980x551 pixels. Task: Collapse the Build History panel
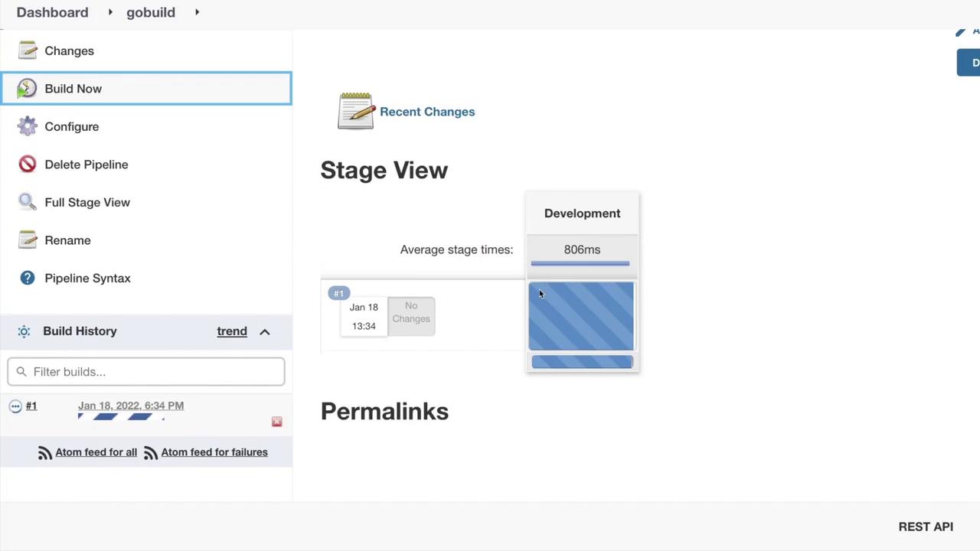point(265,331)
